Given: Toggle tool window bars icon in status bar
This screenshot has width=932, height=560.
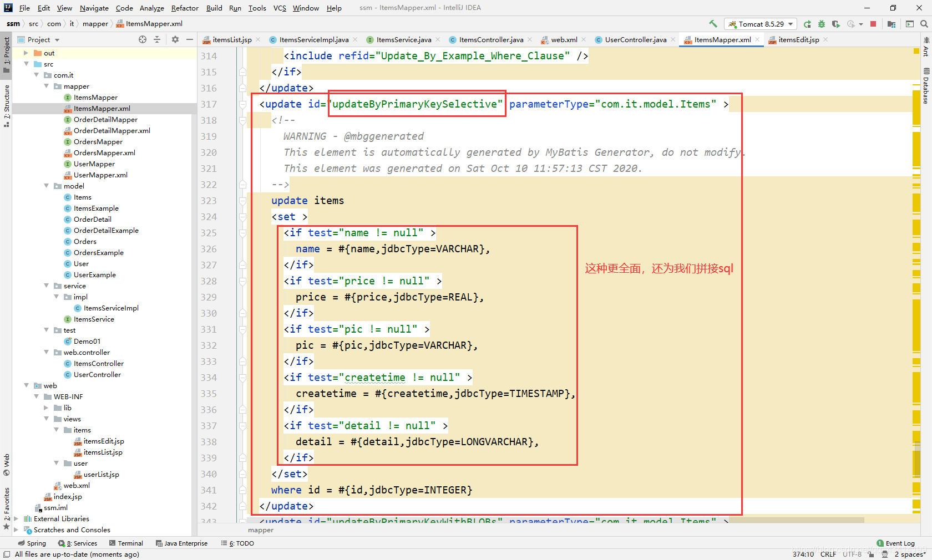Looking at the screenshot, I should coord(7,554).
